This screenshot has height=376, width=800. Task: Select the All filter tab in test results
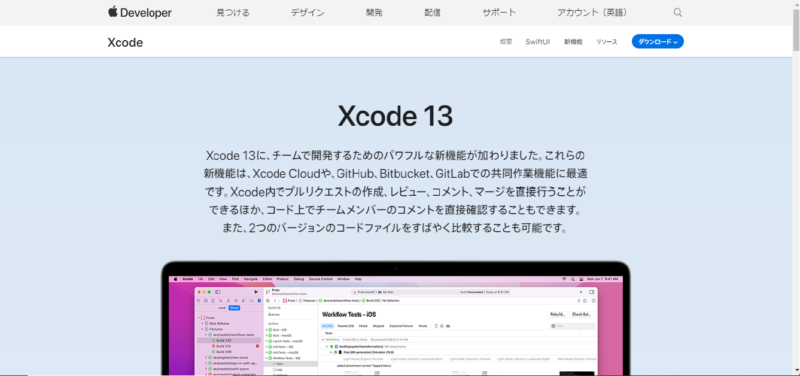point(328,326)
